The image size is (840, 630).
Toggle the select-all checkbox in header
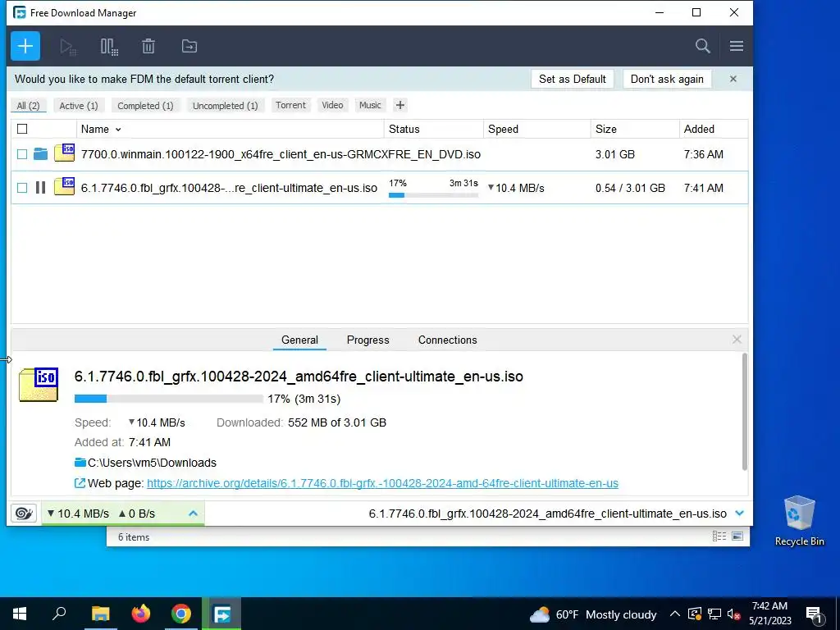(x=22, y=129)
